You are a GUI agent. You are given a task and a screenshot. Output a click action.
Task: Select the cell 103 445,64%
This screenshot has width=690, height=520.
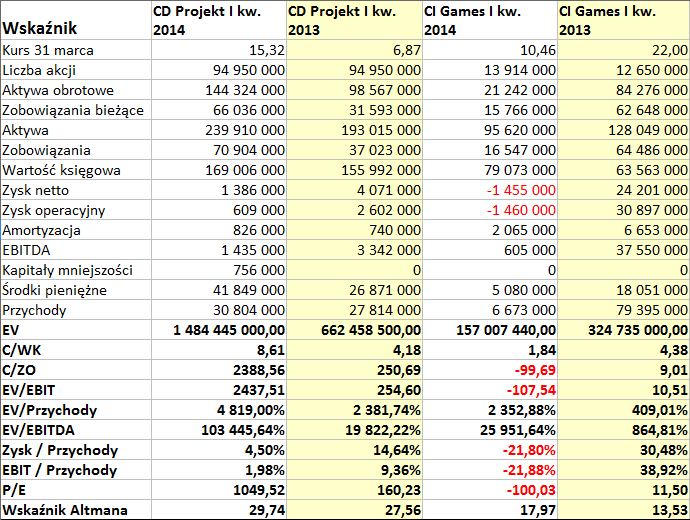pyautogui.click(x=219, y=430)
